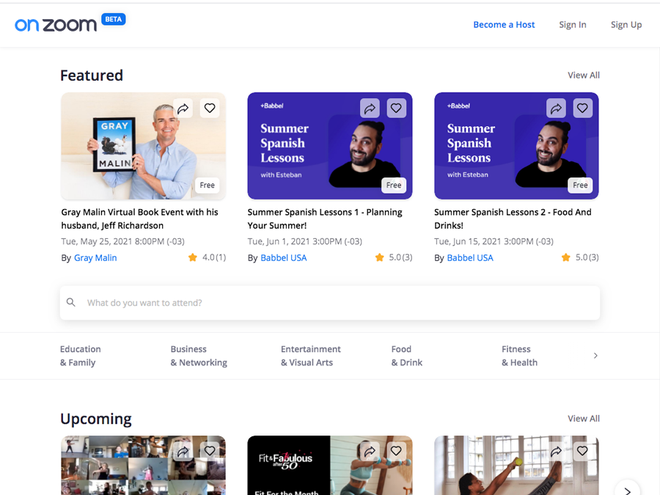Click the search magnifier icon

71,302
